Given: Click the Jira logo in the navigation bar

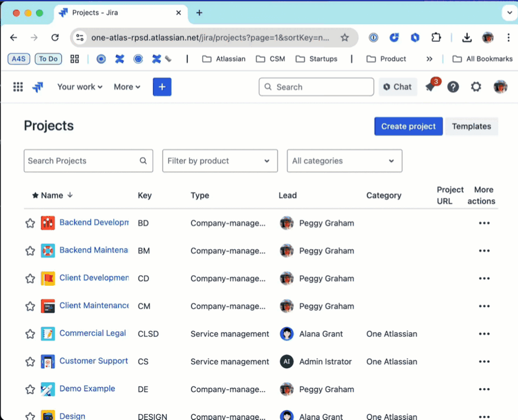Looking at the screenshot, I should pos(38,87).
